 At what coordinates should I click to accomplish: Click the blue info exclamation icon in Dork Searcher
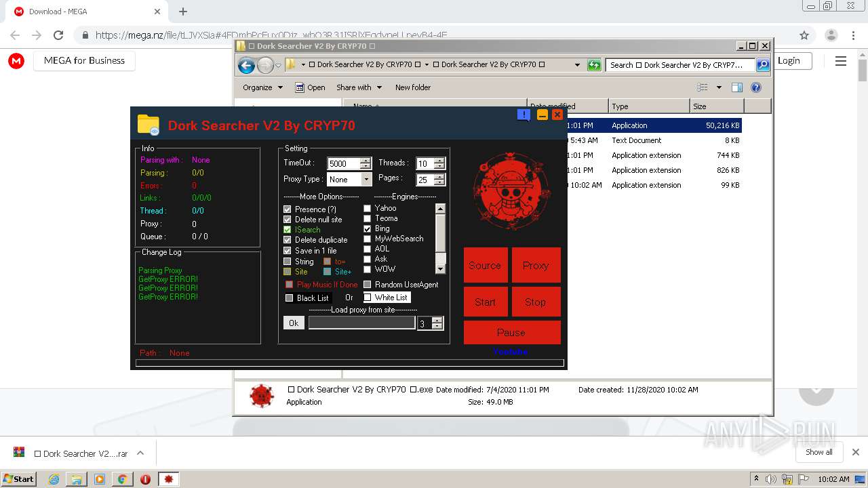coord(524,115)
